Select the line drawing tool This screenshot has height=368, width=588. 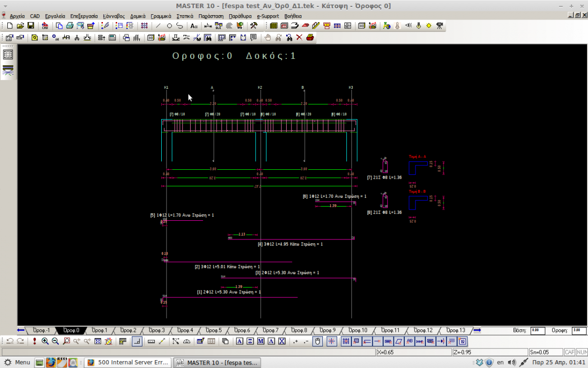click(158, 26)
